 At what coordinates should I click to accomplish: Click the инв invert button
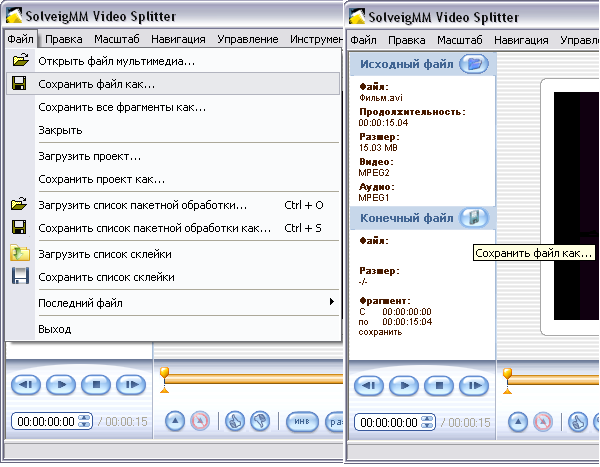tap(302, 421)
